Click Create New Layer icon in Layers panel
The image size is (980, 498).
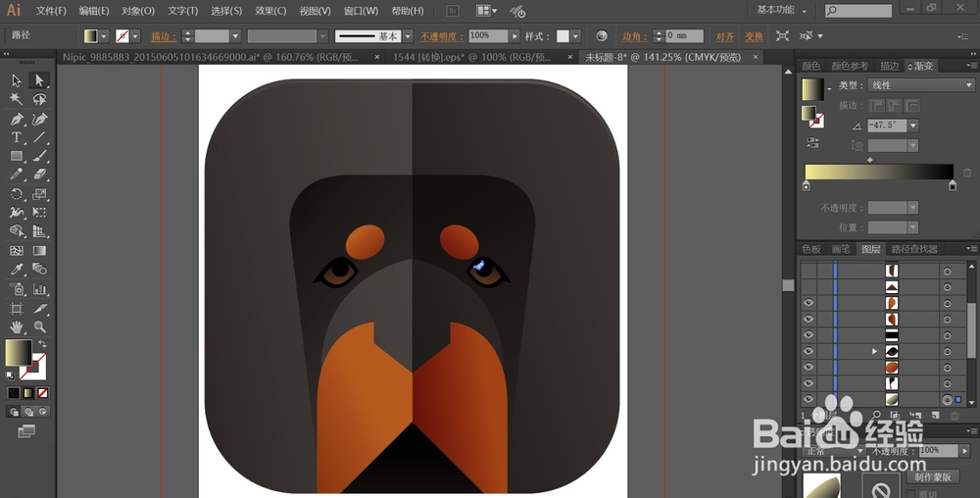[935, 415]
